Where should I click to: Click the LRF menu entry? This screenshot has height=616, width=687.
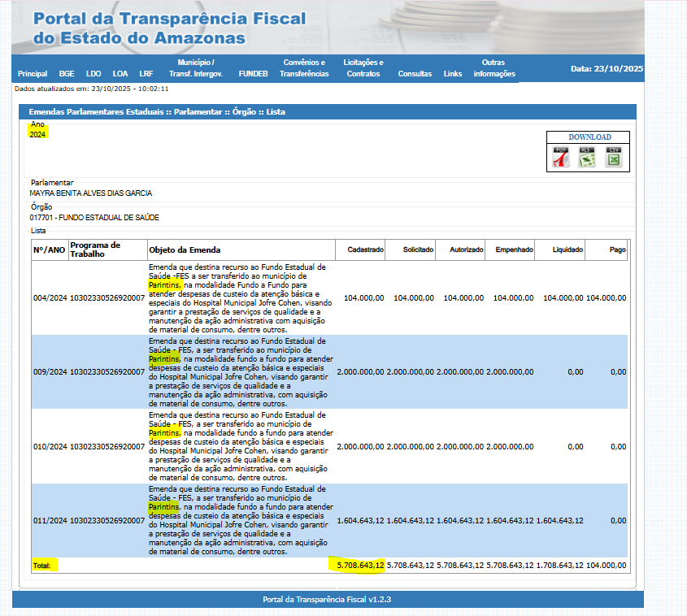tap(146, 73)
